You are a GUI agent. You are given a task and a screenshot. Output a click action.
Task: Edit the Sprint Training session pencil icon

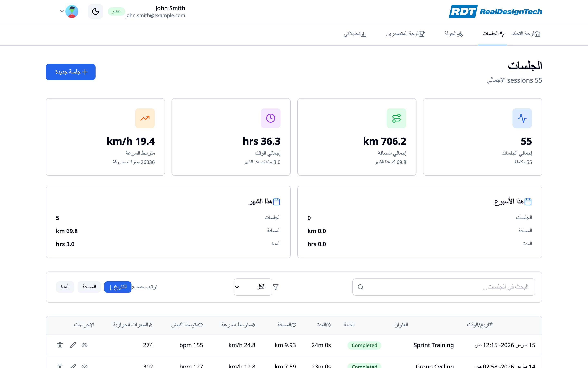coord(73,345)
